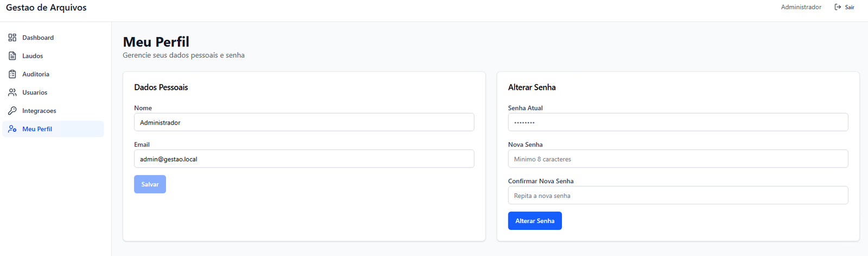Focus the Confirmar Nova Senha field
This screenshot has width=868, height=256.
pyautogui.click(x=678, y=195)
